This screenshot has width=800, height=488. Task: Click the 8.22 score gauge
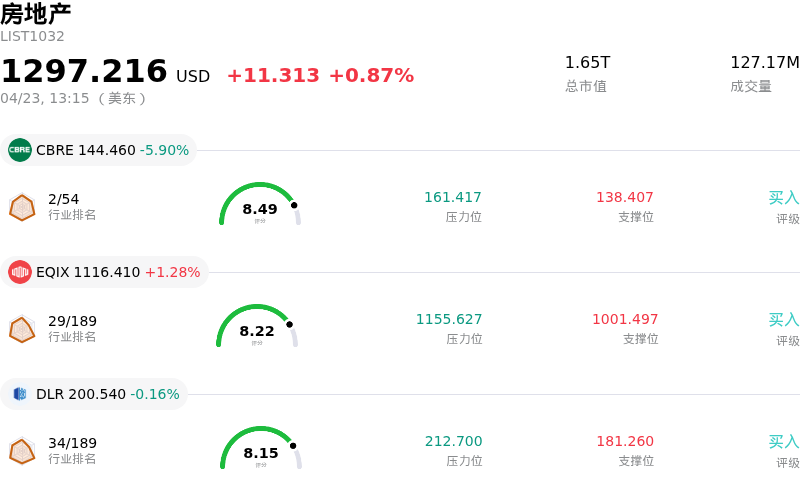pos(257,327)
